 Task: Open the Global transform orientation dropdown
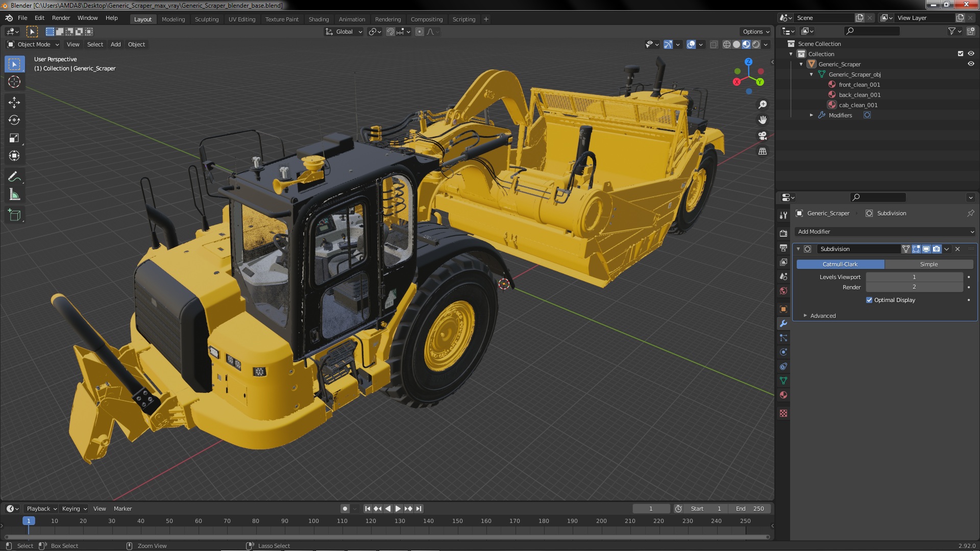(344, 32)
